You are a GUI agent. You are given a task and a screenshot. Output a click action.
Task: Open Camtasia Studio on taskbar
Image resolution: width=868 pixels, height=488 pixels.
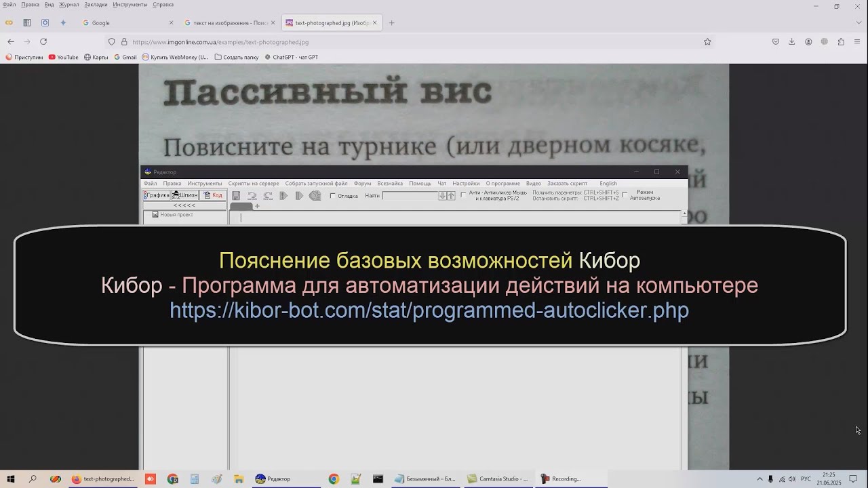pyautogui.click(x=497, y=479)
